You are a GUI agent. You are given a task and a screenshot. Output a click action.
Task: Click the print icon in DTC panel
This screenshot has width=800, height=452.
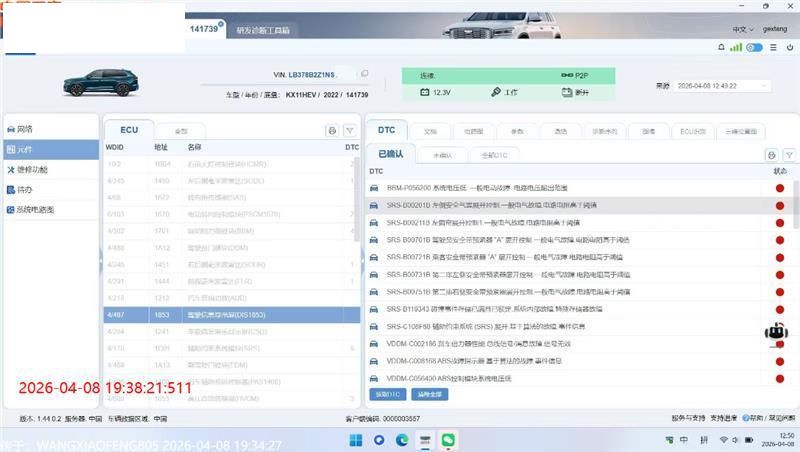pyautogui.click(x=771, y=155)
